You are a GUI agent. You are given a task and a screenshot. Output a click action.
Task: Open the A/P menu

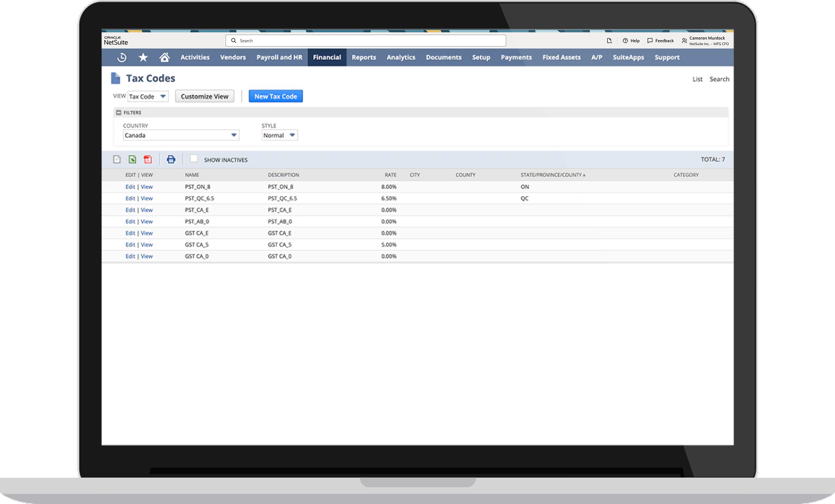(x=597, y=57)
